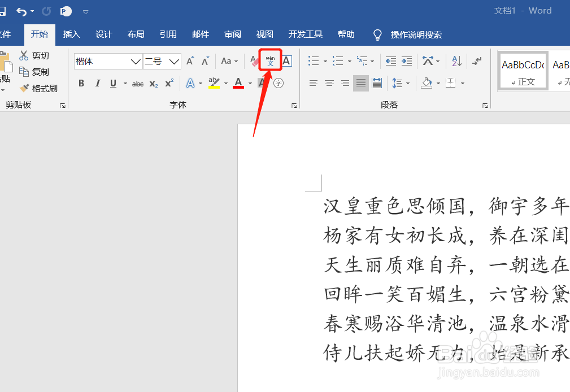Apply Character Shading with the shaded A
Image resolution: width=570 pixels, height=392 pixels.
[262, 83]
